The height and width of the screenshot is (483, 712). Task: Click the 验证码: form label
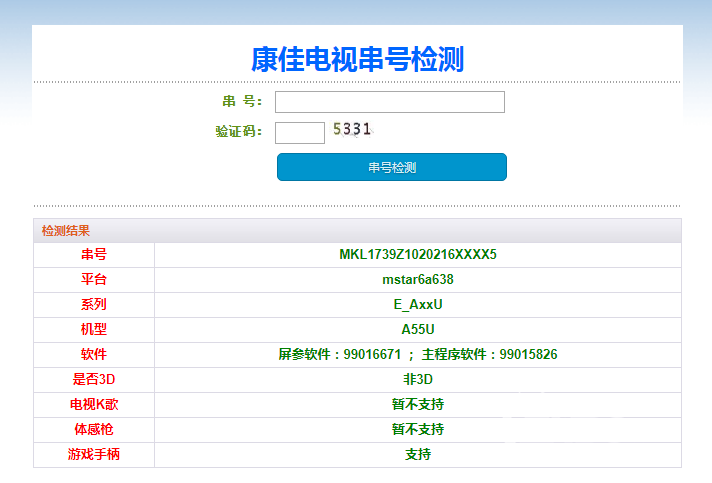239,131
